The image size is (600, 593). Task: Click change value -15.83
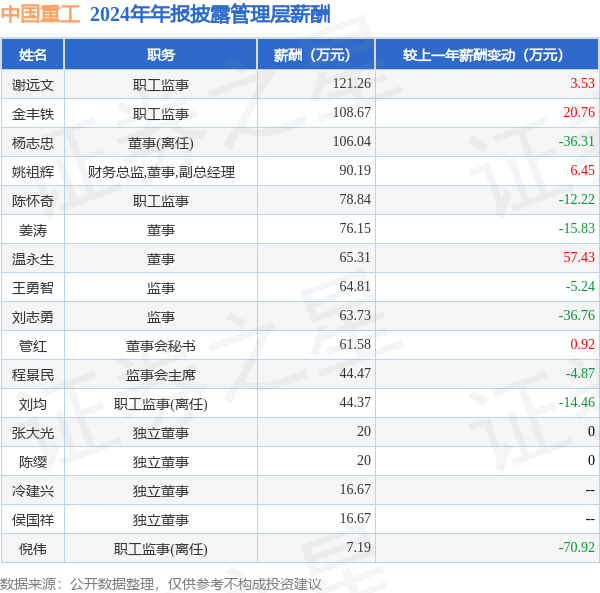click(577, 228)
